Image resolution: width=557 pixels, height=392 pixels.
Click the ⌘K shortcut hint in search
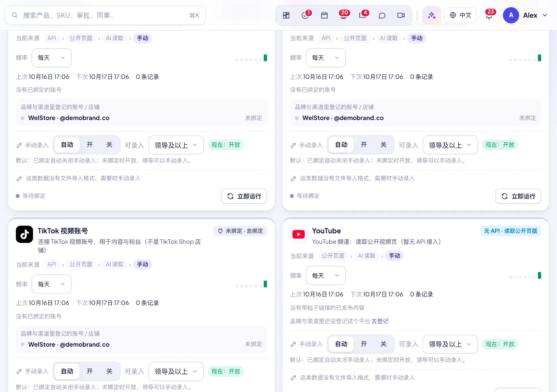[195, 16]
